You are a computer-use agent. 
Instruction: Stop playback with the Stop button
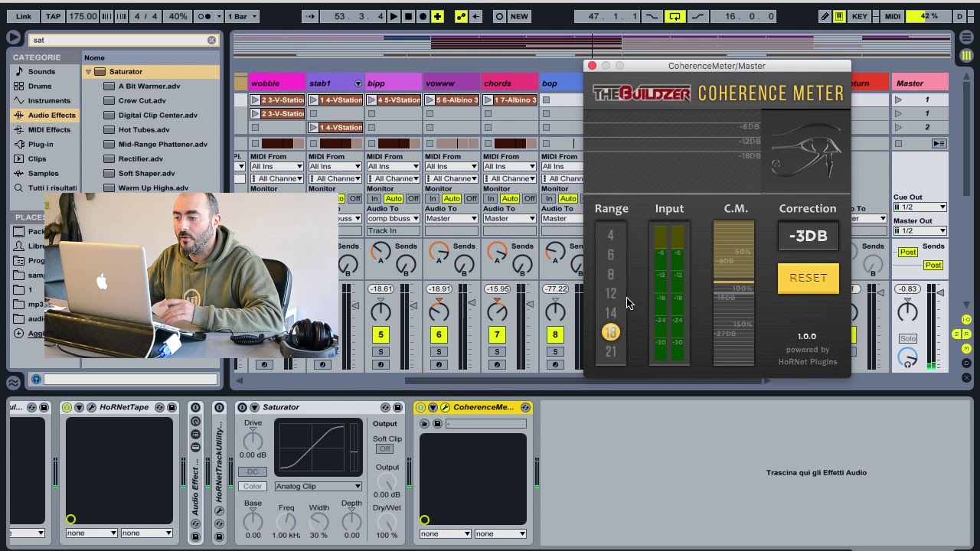408,16
